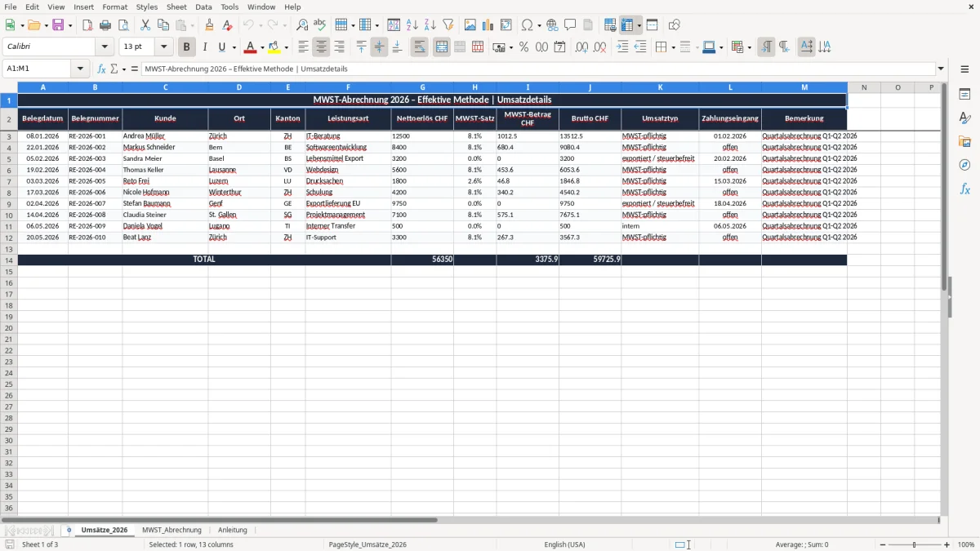
Task: Click Increase Indent icon
Action: tap(622, 47)
